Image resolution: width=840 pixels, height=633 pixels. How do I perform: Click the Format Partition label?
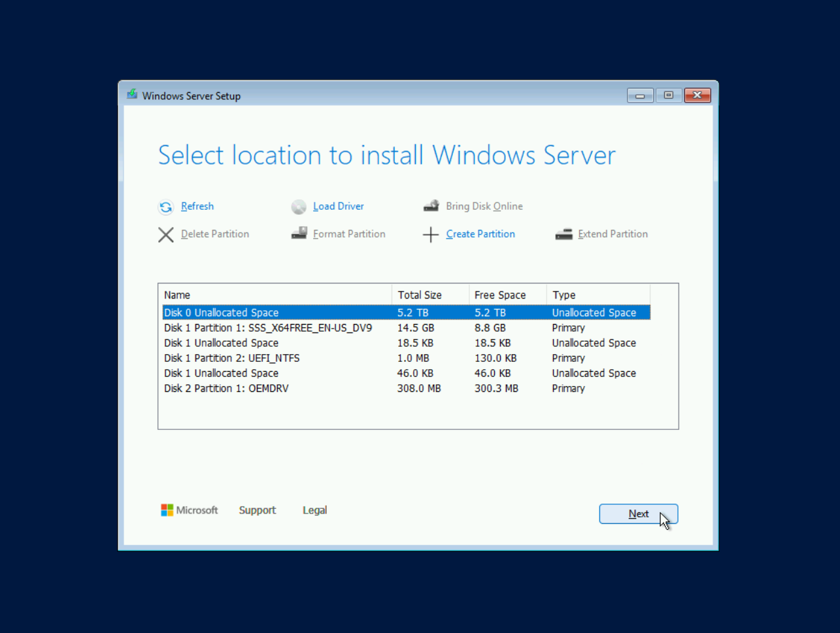[x=349, y=234]
